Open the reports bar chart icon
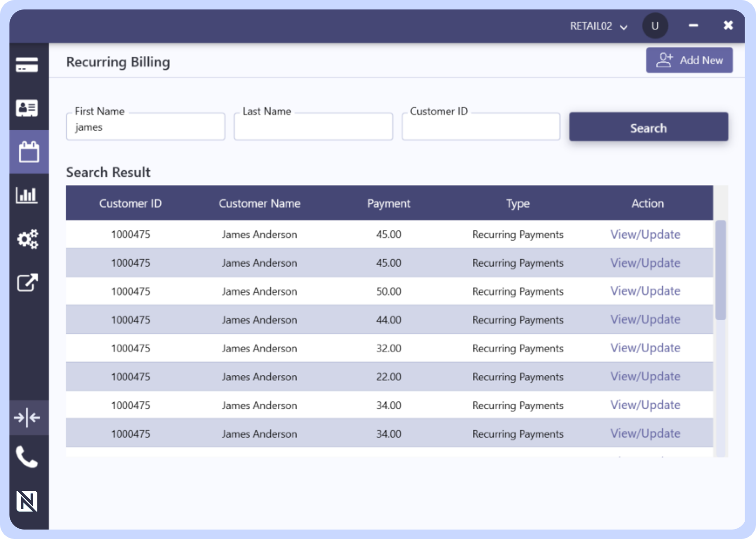The image size is (756, 539). (27, 195)
